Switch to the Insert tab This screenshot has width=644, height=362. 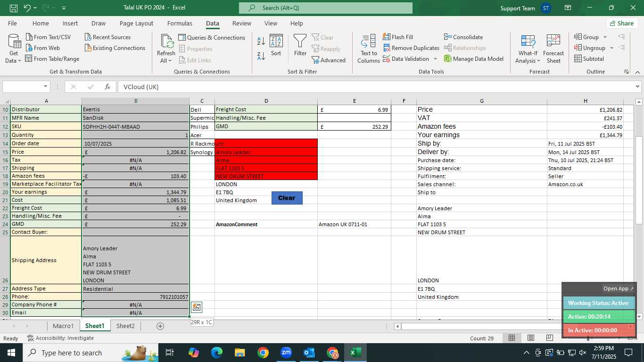70,23
